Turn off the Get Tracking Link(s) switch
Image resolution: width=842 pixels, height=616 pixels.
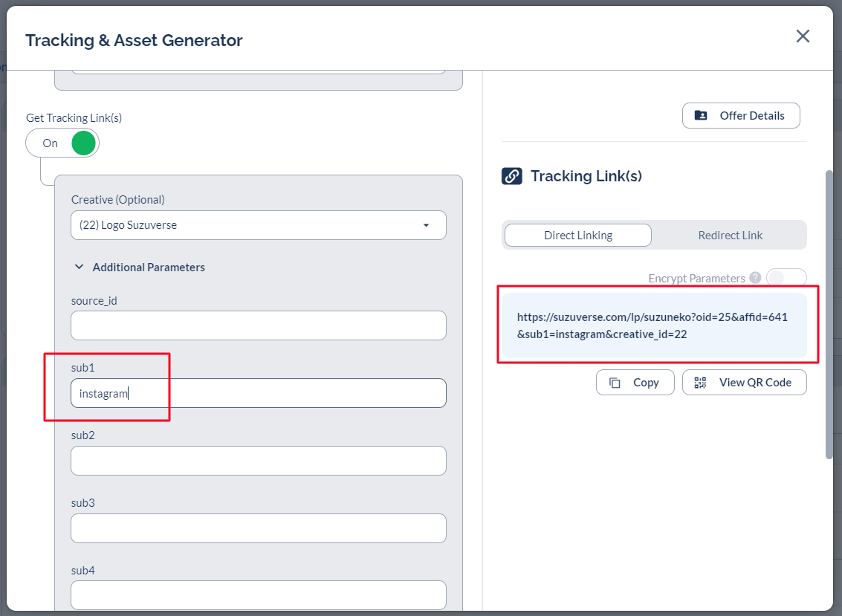[x=62, y=143]
